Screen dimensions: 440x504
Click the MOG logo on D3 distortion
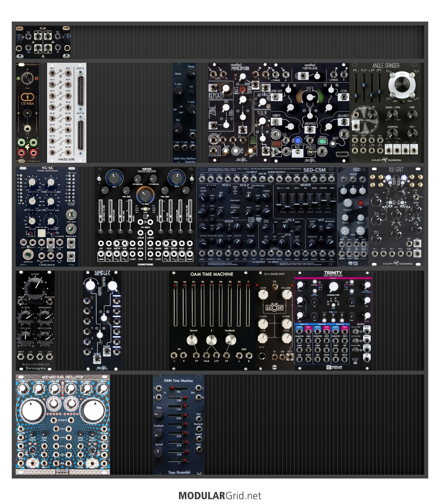tap(275, 307)
